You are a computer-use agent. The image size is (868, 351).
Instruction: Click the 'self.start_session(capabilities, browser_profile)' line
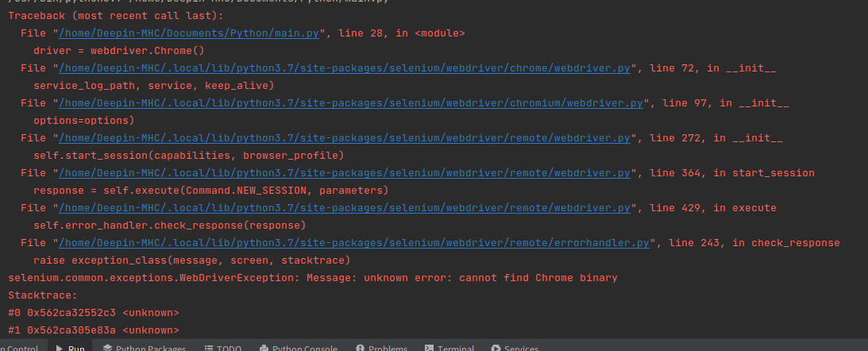point(189,156)
